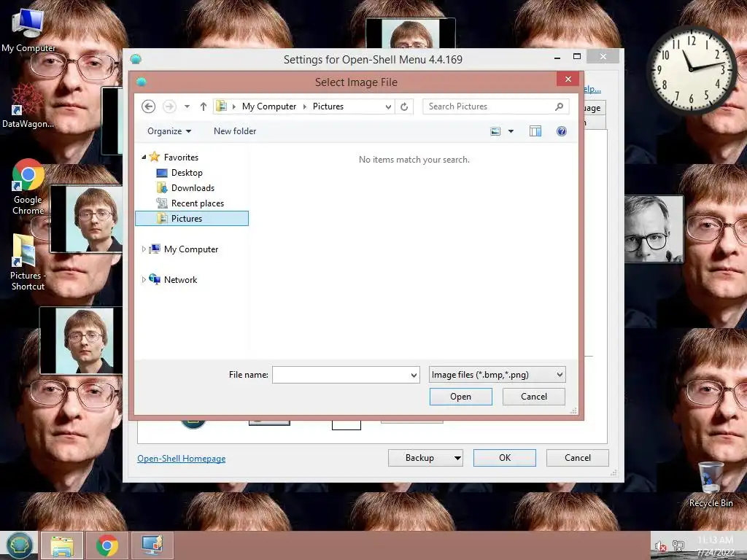This screenshot has height=560, width=747.
Task: Open recent locations dropdown arrow
Action: (x=187, y=106)
